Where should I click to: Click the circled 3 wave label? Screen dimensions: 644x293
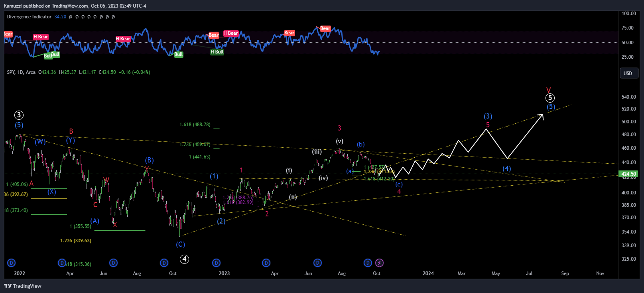click(x=19, y=115)
